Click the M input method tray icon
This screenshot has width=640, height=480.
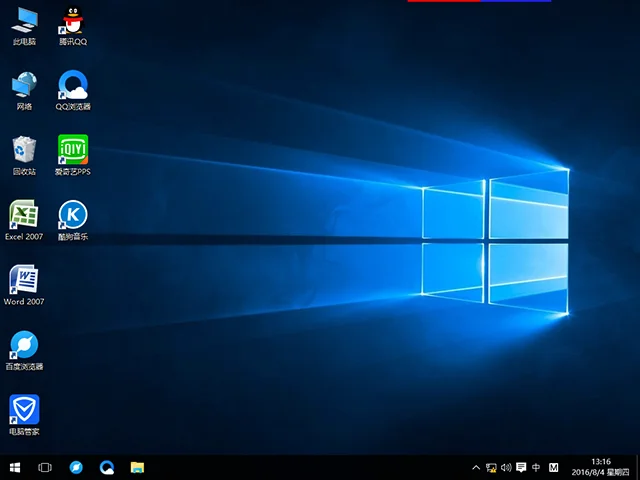coord(553,467)
